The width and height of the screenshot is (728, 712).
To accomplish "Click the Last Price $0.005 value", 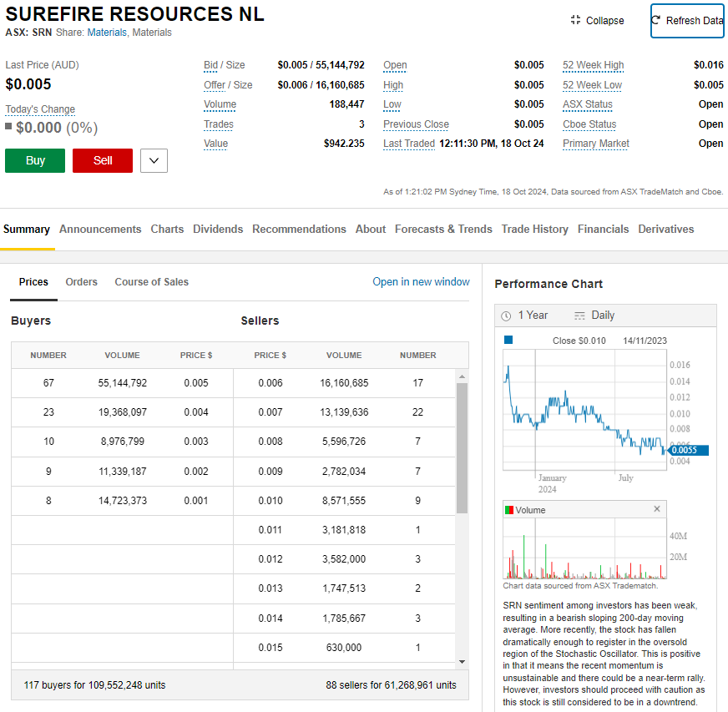I will click(x=28, y=84).
